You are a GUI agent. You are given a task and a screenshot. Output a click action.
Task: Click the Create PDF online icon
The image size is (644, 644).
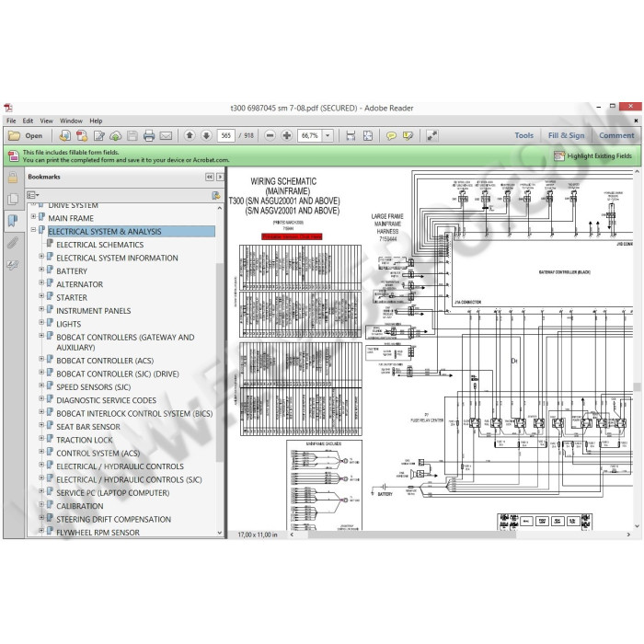[x=65, y=135]
